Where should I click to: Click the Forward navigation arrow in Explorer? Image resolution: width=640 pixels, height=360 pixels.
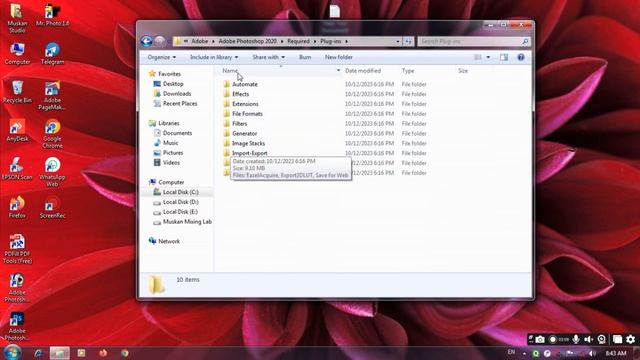pyautogui.click(x=160, y=41)
